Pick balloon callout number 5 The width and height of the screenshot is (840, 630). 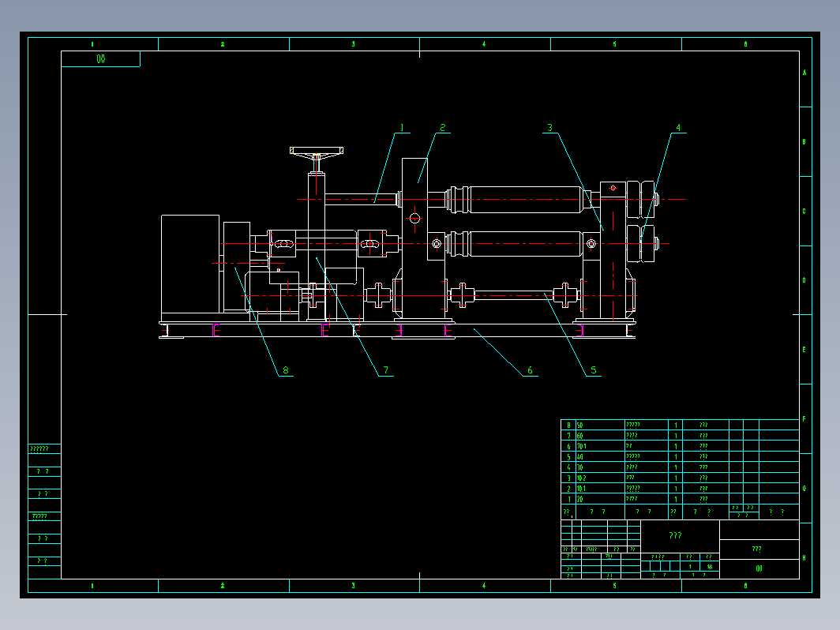593,370
